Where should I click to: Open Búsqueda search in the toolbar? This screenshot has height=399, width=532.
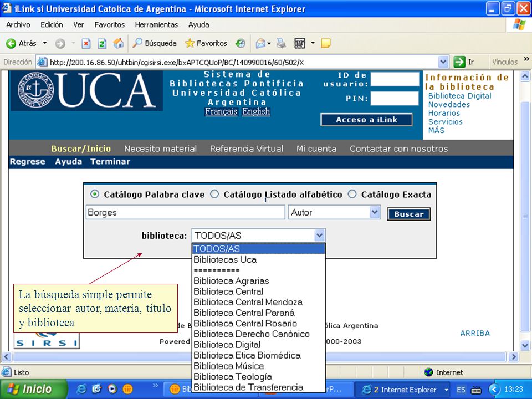click(x=155, y=43)
